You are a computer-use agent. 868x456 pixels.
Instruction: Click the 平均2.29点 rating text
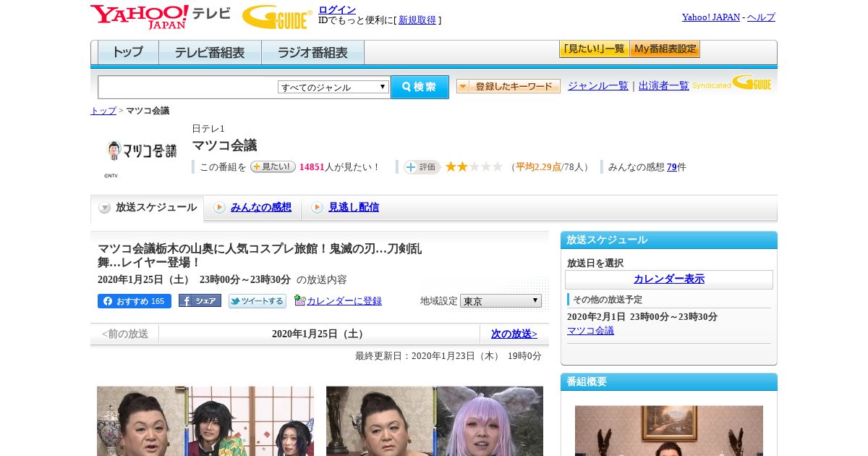coord(539,167)
